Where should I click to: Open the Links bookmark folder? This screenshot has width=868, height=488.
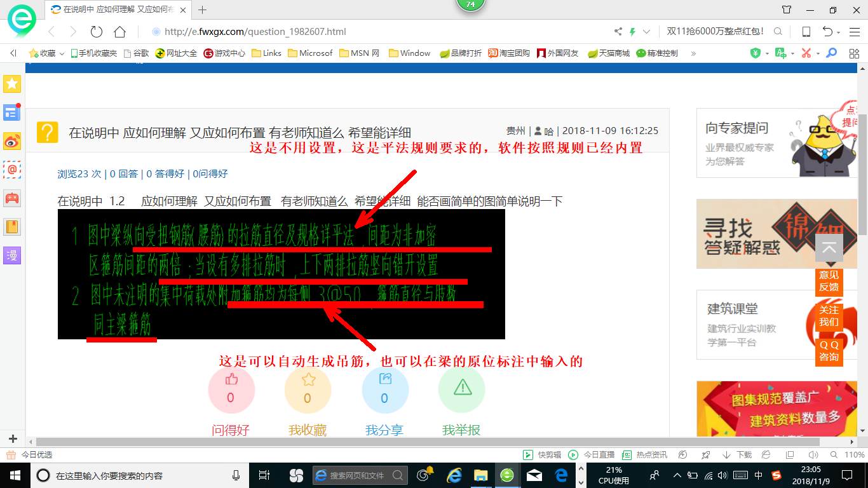267,53
